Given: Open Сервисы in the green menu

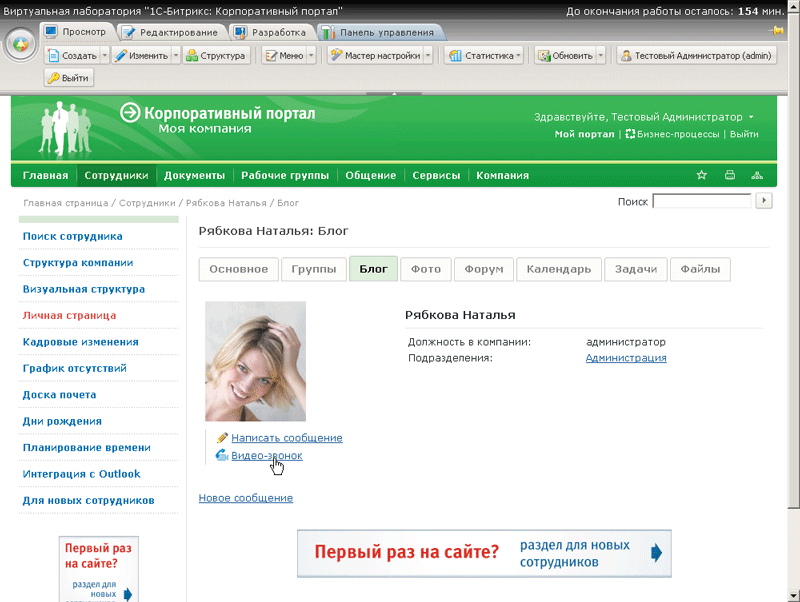Looking at the screenshot, I should pyautogui.click(x=436, y=175).
